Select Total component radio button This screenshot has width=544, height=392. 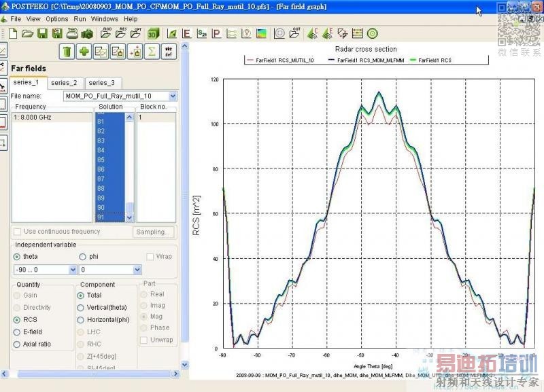80,296
